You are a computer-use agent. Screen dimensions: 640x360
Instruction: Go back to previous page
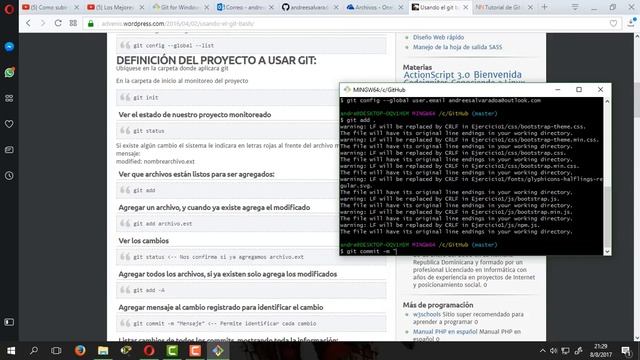[x=28, y=23]
